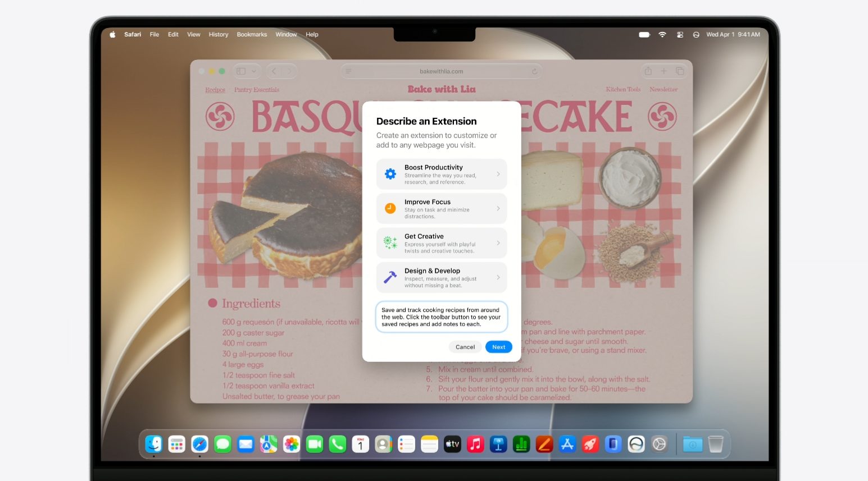Go back using Safari's back arrow
The width and height of the screenshot is (868, 481).
tap(274, 71)
